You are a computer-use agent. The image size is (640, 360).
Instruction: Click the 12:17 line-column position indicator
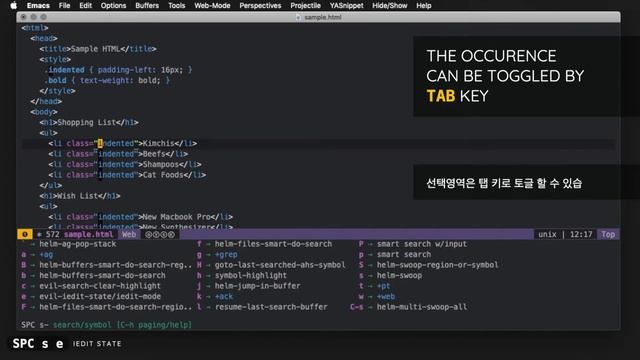point(581,234)
